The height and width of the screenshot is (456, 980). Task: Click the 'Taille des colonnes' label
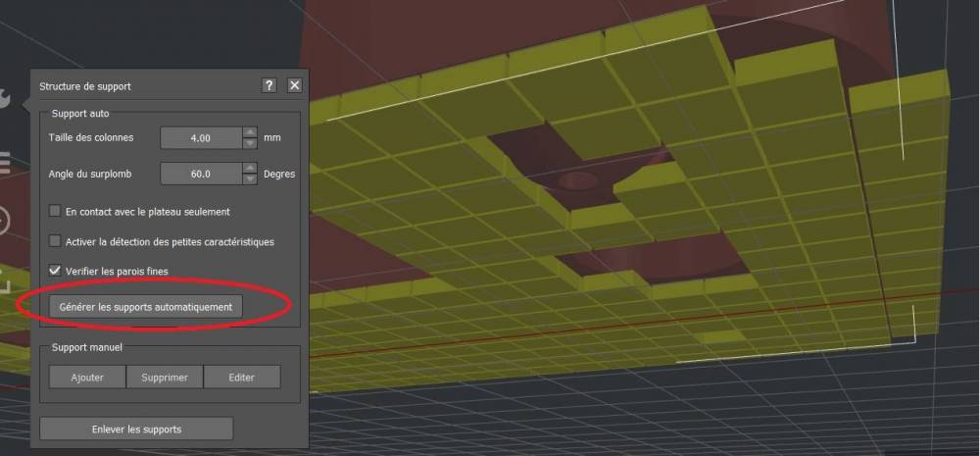91,137
